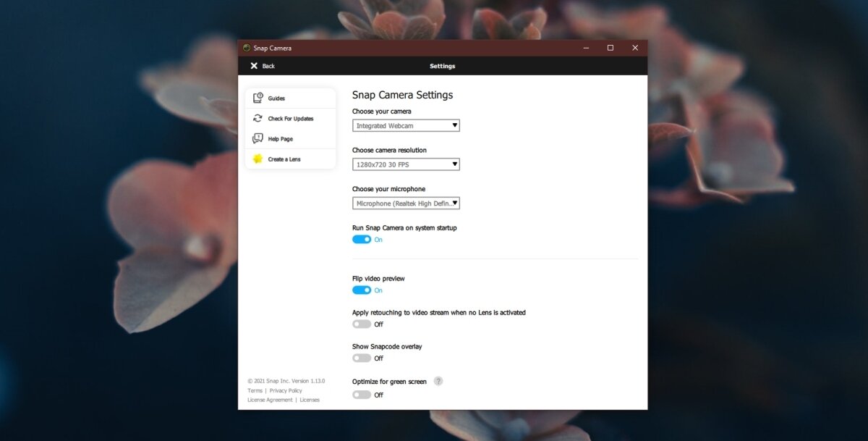The width and height of the screenshot is (868, 441).
Task: Open the Choose your camera dropdown
Action: click(x=406, y=125)
